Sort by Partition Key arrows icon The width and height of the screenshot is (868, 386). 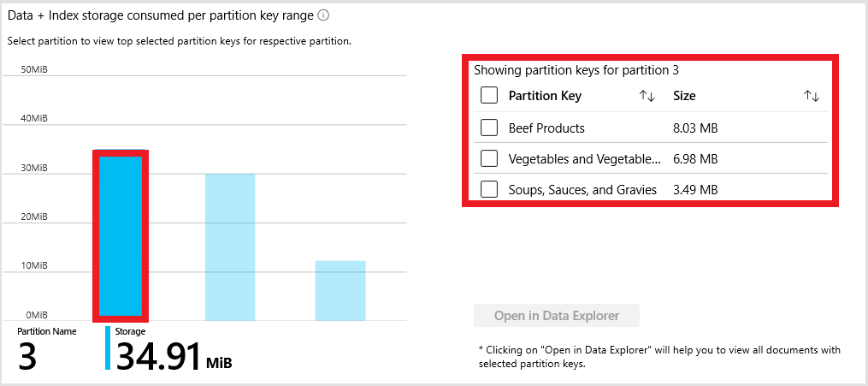[647, 96]
